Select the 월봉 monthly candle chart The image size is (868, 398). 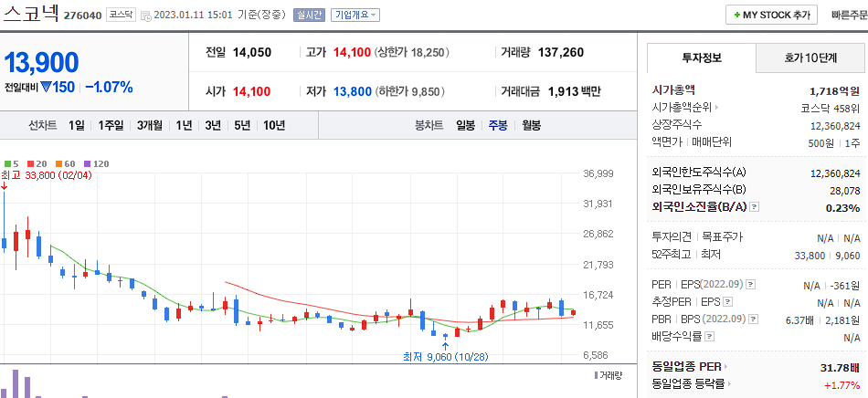[531, 125]
